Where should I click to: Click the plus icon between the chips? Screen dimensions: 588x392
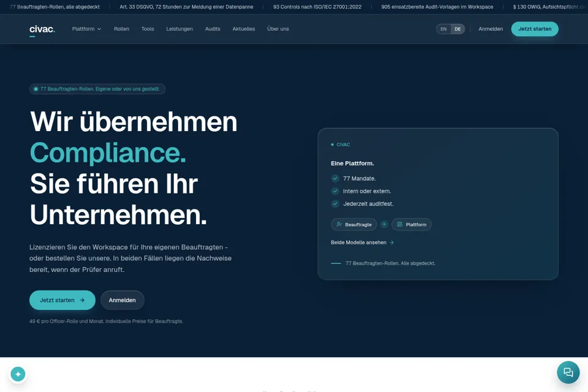(x=384, y=224)
